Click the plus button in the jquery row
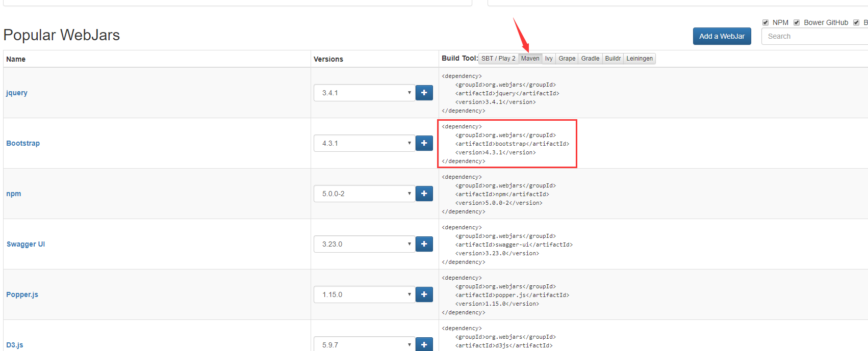868x351 pixels. 424,93
